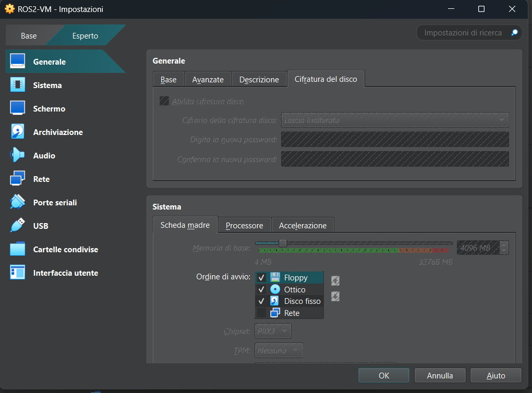Select Schermo in the sidebar
532x393 pixels.
49,108
